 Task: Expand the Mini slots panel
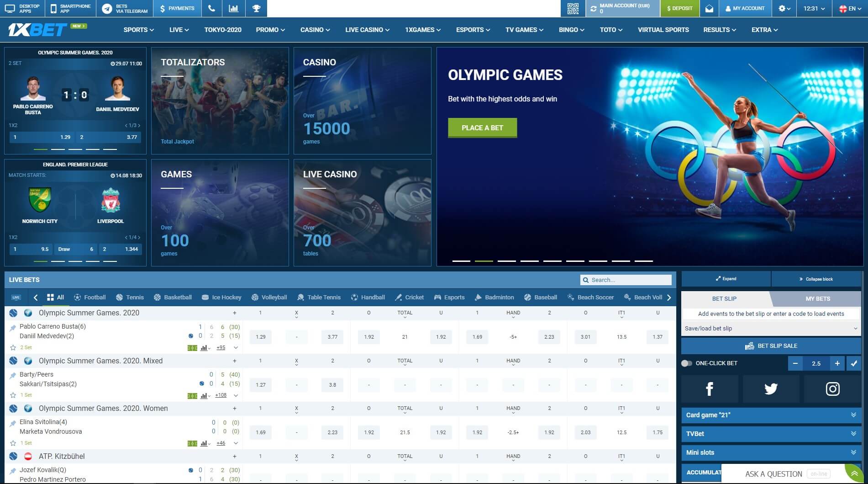pyautogui.click(x=771, y=452)
